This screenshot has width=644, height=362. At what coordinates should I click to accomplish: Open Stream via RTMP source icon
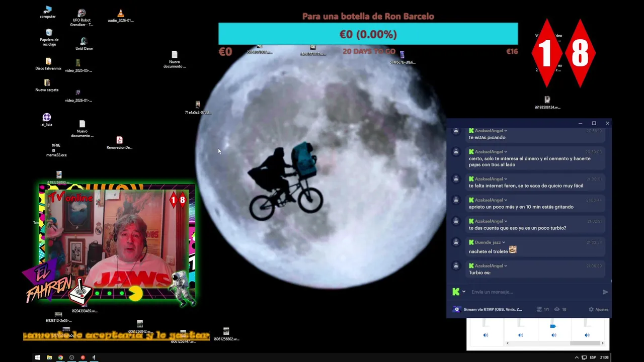[x=457, y=309]
